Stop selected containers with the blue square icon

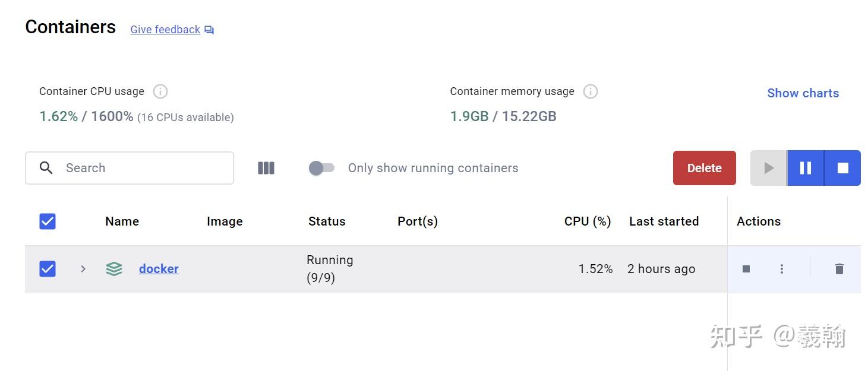(842, 167)
